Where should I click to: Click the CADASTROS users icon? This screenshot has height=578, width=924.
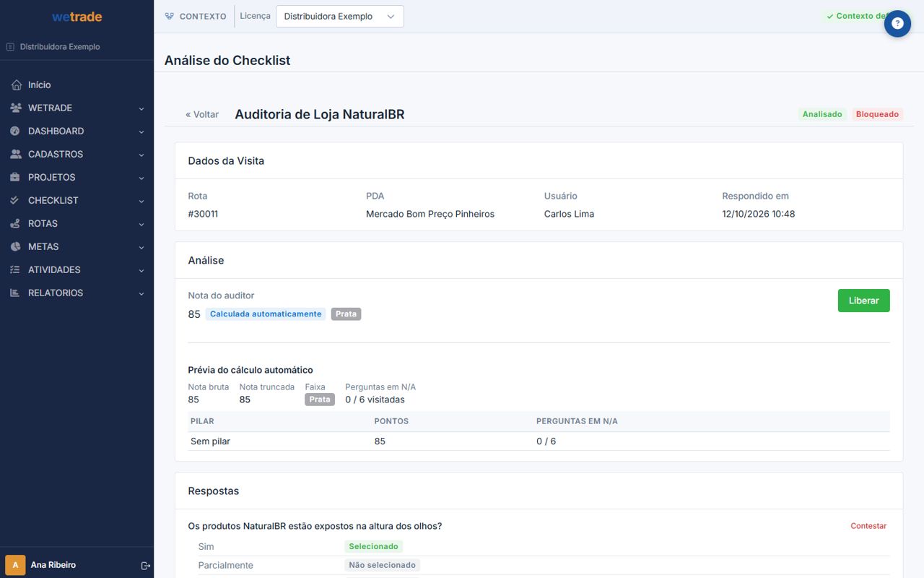[x=16, y=155]
